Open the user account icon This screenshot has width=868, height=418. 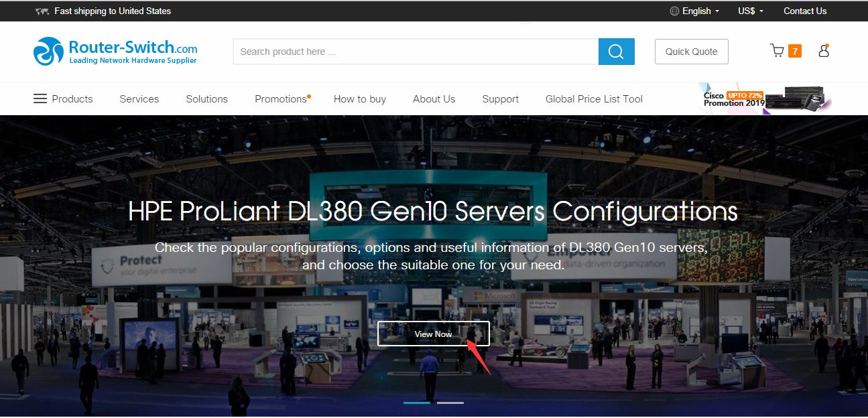[824, 51]
